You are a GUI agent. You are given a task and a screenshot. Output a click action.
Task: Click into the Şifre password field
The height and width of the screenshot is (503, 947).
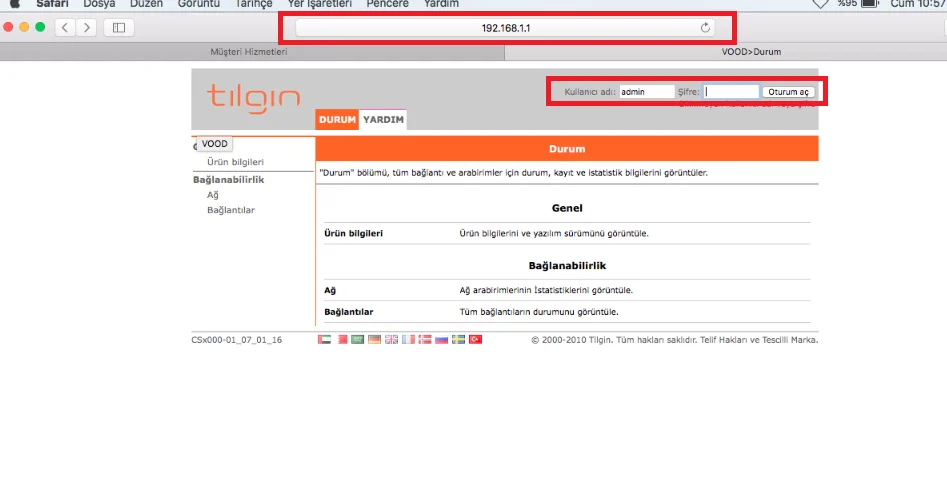click(730, 92)
